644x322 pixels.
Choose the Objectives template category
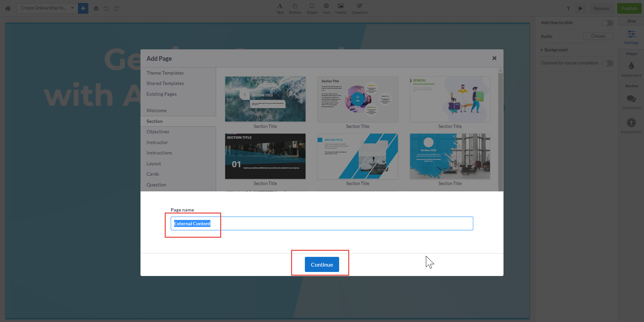point(158,132)
